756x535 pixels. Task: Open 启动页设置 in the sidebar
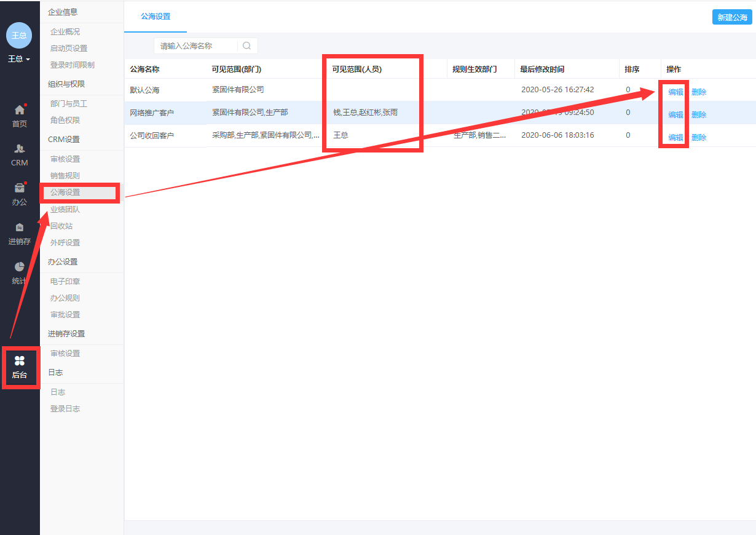pos(69,48)
